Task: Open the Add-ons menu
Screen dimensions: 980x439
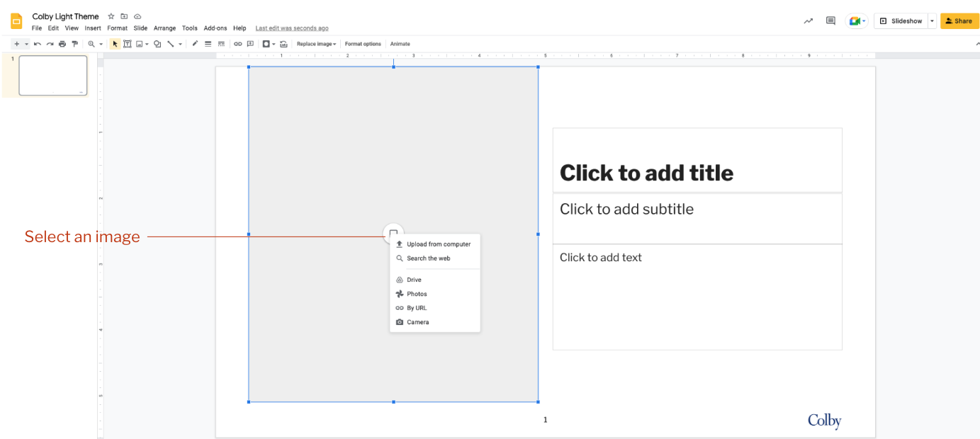Action: [x=215, y=28]
